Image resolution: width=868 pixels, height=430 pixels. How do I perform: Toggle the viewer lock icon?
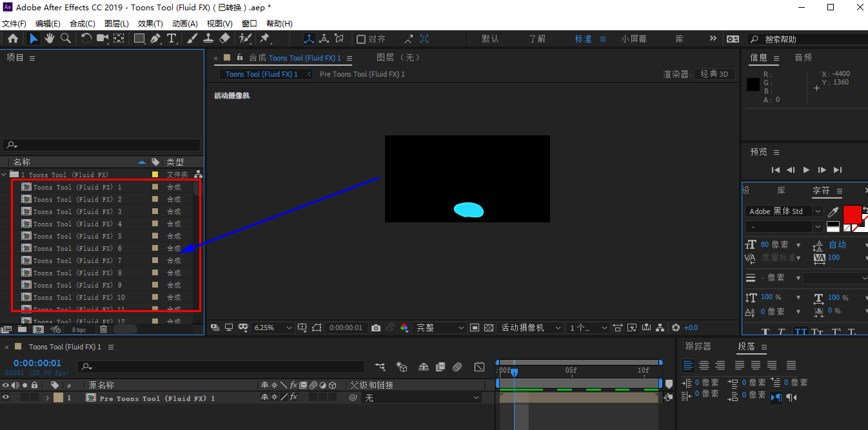(x=240, y=57)
